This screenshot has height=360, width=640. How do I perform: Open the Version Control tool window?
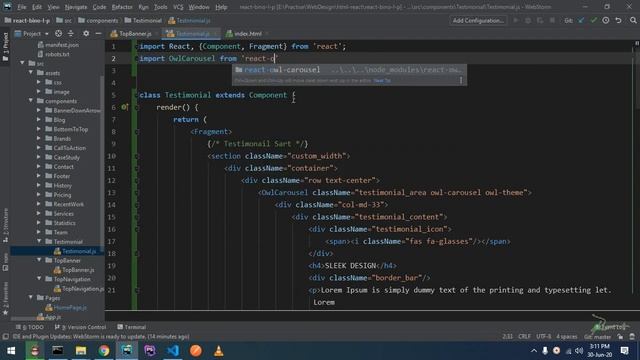[x=81, y=327]
